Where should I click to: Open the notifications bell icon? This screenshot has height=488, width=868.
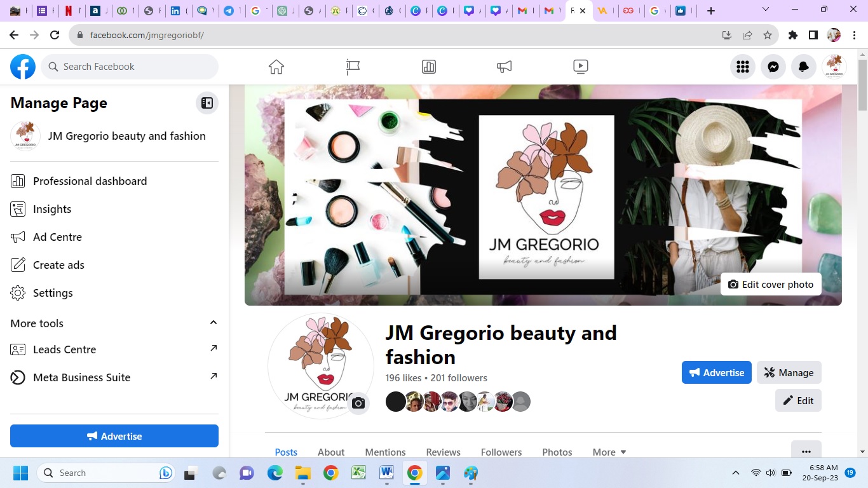point(804,67)
